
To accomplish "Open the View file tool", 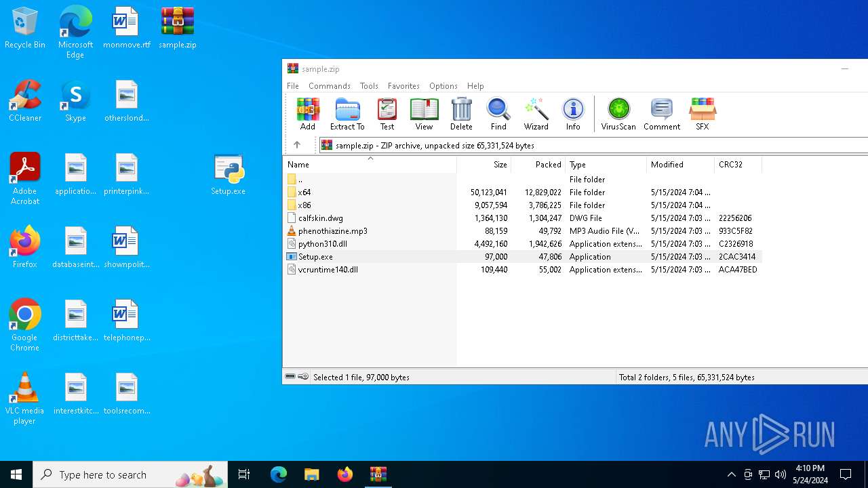I will point(424,114).
